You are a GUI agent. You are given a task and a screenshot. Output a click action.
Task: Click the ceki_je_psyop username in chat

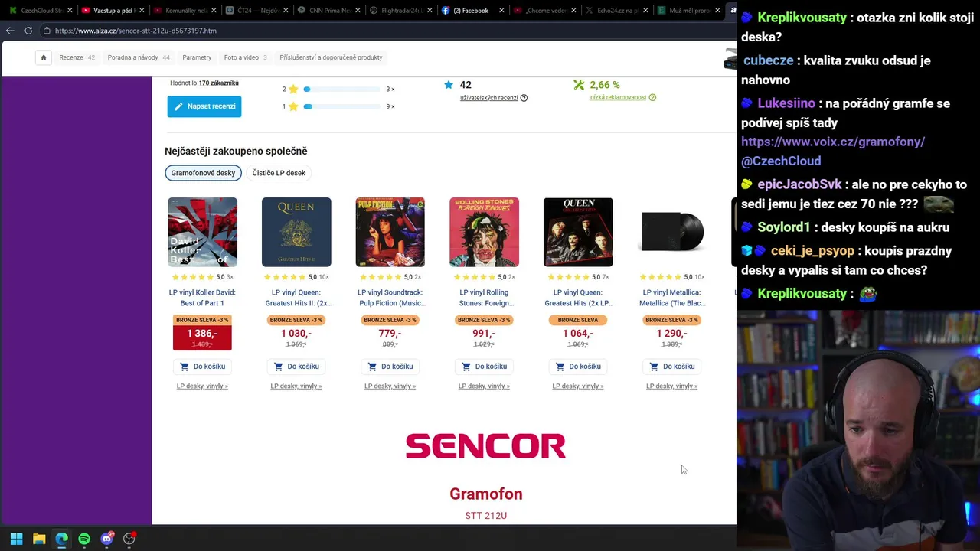click(x=812, y=251)
